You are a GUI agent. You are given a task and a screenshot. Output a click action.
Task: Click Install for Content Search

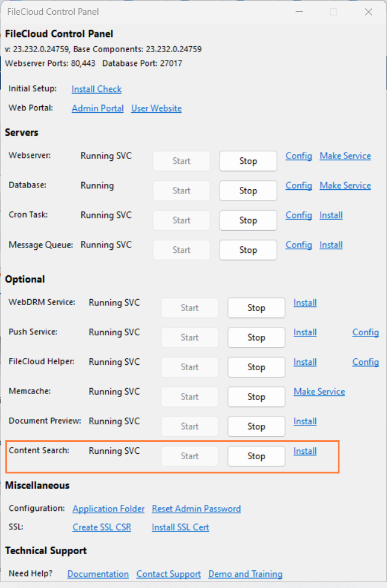[304, 451]
